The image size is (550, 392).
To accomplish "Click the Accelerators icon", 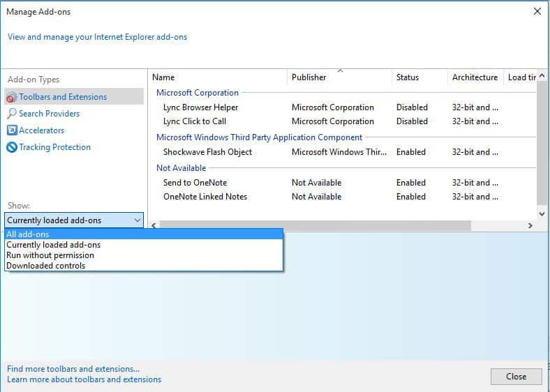I will tap(12, 130).
